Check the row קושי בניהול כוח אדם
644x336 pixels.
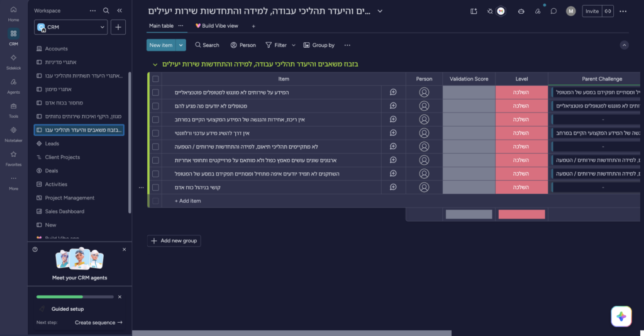(x=155, y=188)
